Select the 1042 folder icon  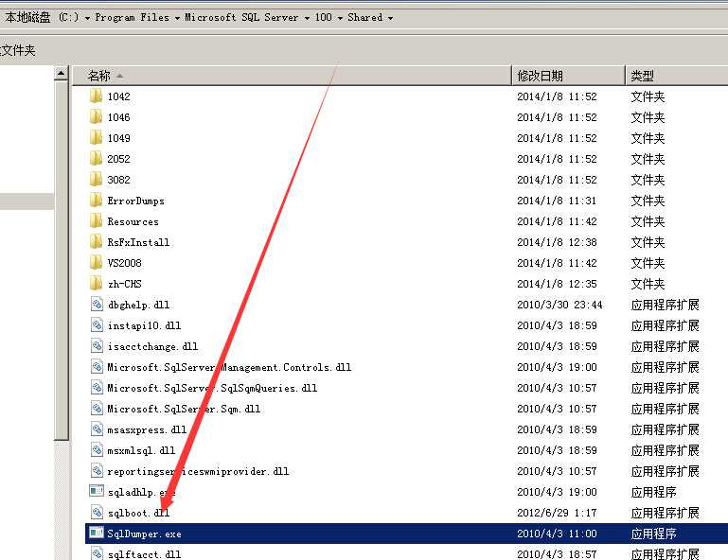coord(96,96)
